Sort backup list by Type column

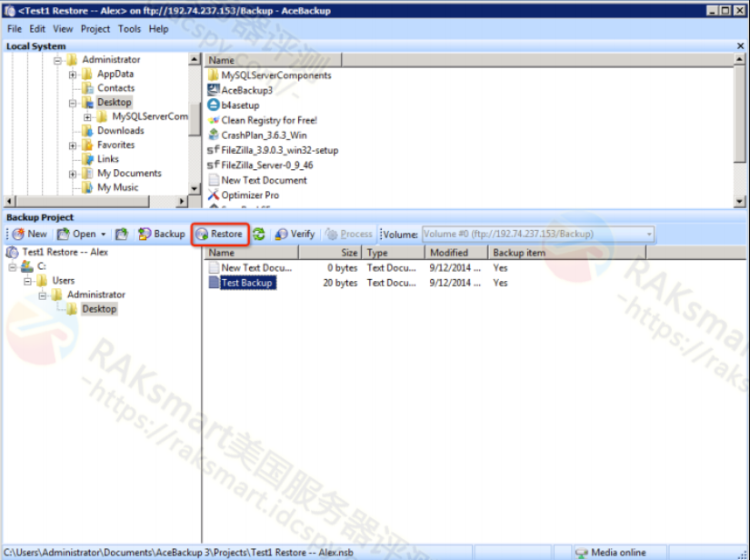pos(393,253)
